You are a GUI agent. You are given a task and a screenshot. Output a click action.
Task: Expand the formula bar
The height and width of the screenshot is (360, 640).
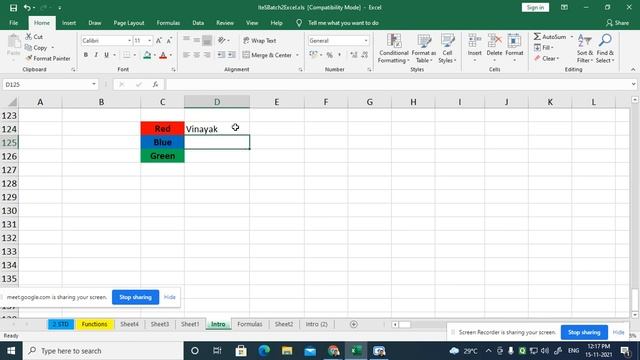click(633, 84)
